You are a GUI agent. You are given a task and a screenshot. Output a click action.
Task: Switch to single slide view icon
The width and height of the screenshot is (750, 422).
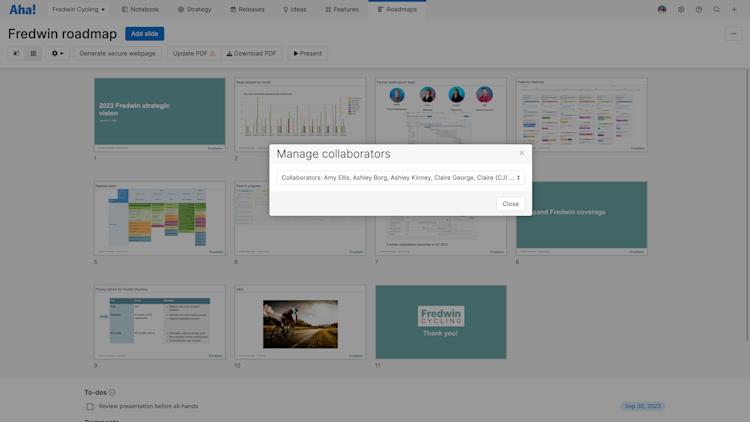[16, 53]
